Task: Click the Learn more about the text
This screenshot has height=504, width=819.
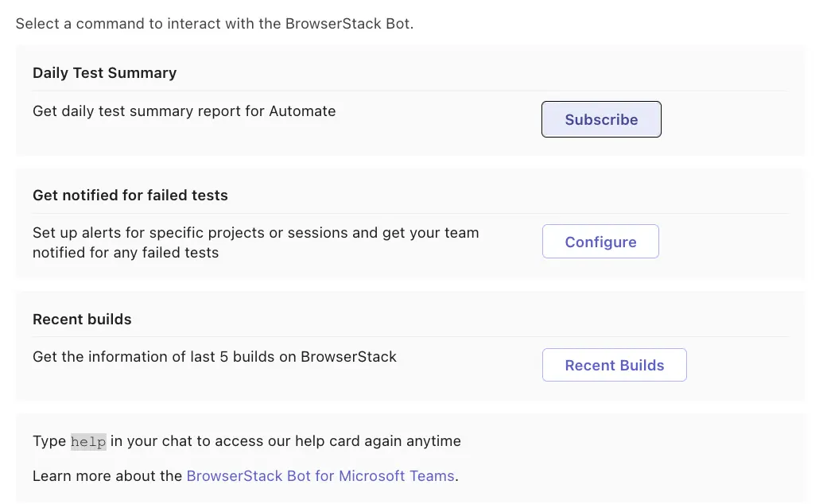Action: 107,476
